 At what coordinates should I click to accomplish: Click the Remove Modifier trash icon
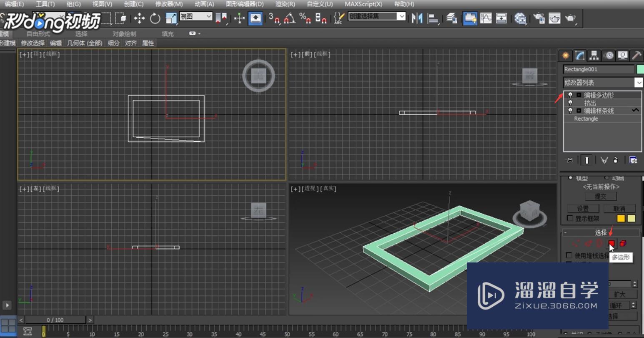click(616, 160)
